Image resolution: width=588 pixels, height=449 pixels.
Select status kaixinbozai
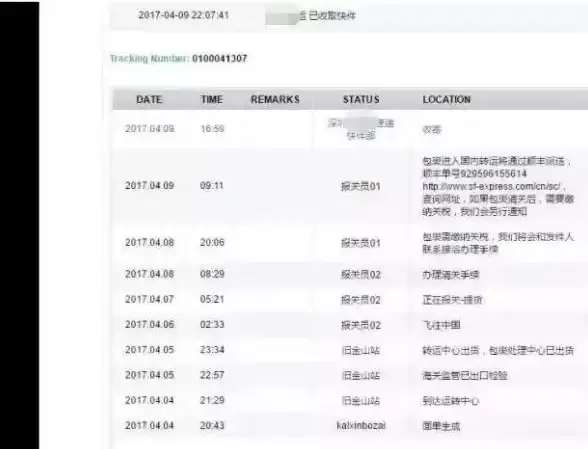(x=361, y=425)
